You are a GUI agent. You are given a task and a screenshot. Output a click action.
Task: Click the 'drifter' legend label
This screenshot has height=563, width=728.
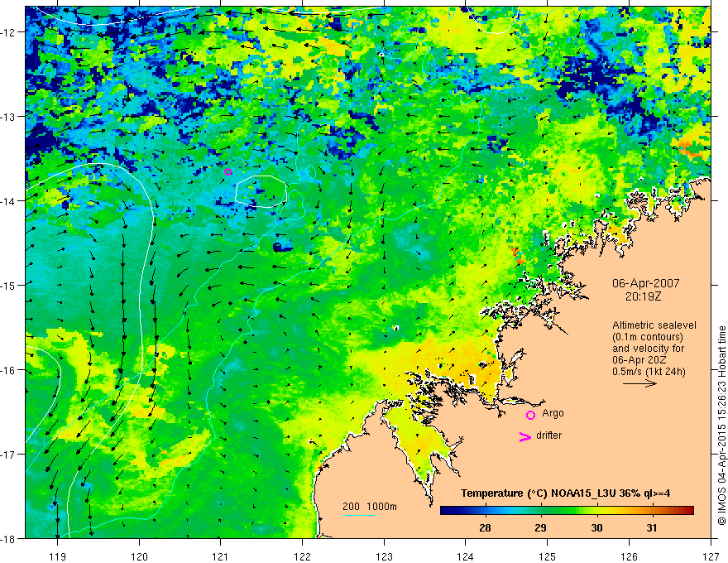pyautogui.click(x=548, y=435)
